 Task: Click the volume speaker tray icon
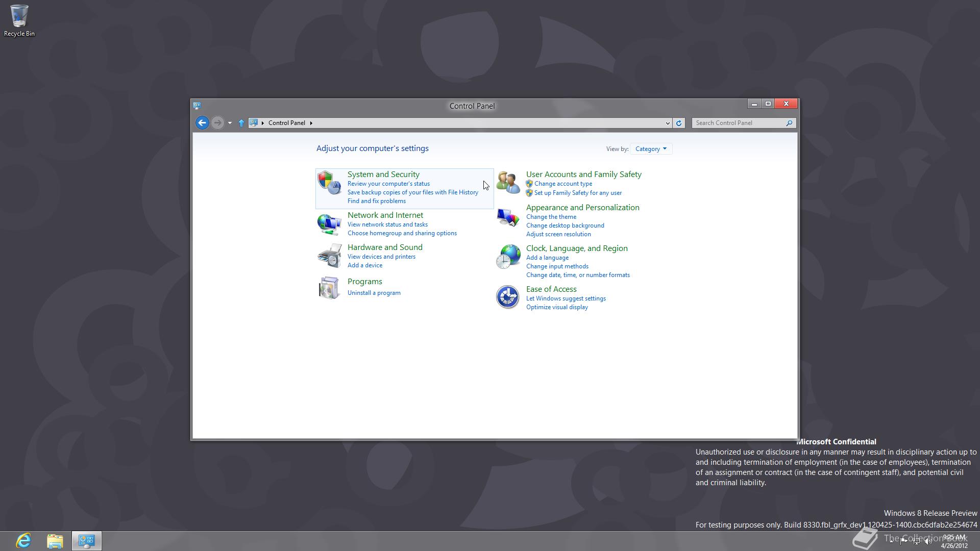(x=928, y=541)
